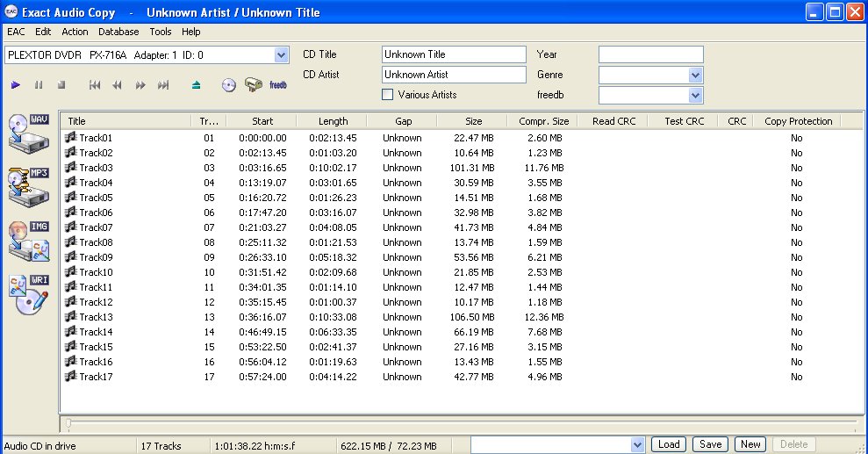Select the Track07 title text
The height and width of the screenshot is (454, 868).
pyautogui.click(x=96, y=227)
